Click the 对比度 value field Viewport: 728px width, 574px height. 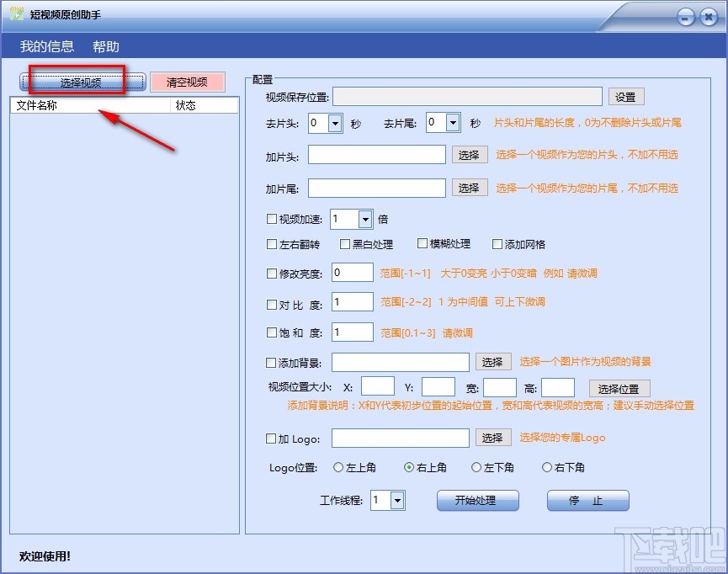pos(353,302)
